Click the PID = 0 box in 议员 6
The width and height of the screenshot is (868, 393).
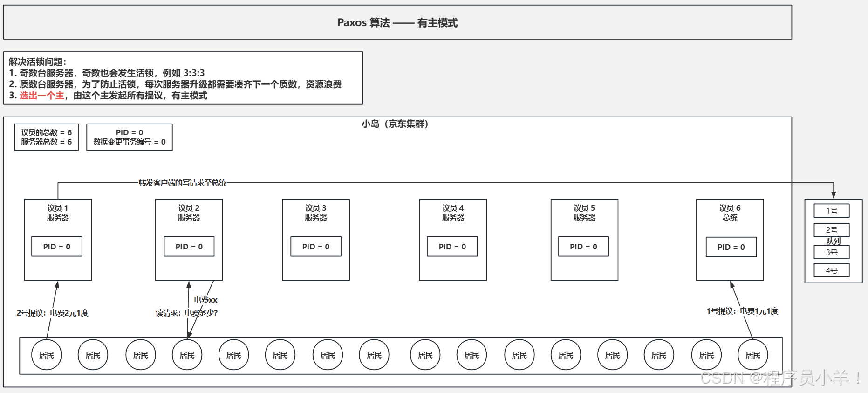click(731, 247)
